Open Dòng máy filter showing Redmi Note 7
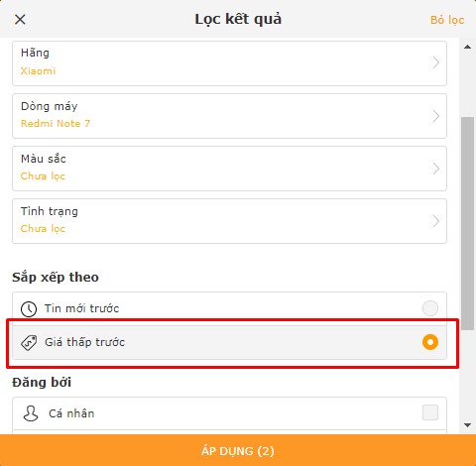 pos(229,116)
